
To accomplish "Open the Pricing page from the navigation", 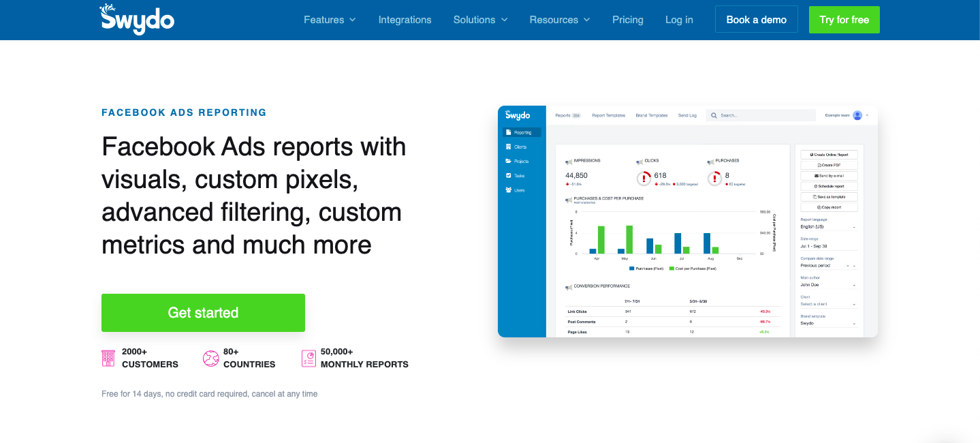I will point(628,20).
